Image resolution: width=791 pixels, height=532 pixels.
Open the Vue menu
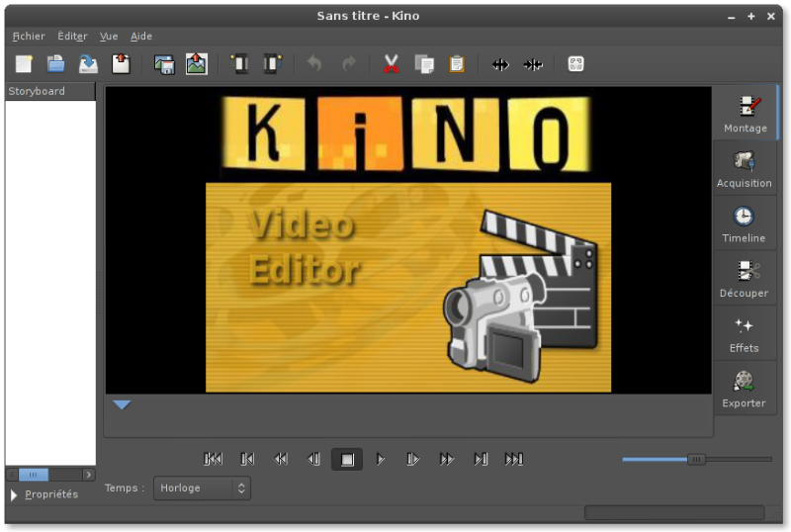[x=109, y=37]
